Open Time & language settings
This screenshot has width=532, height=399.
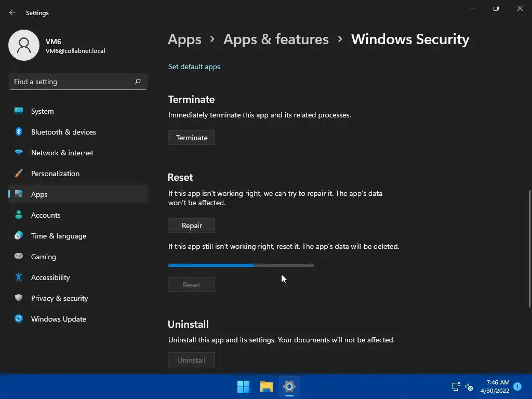[78, 236]
